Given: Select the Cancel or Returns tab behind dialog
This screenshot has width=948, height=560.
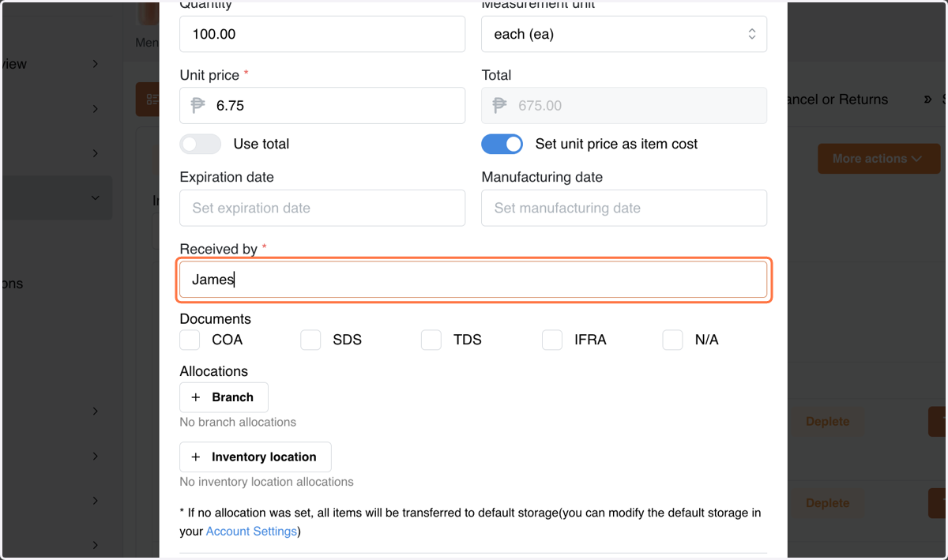Looking at the screenshot, I should tap(837, 100).
